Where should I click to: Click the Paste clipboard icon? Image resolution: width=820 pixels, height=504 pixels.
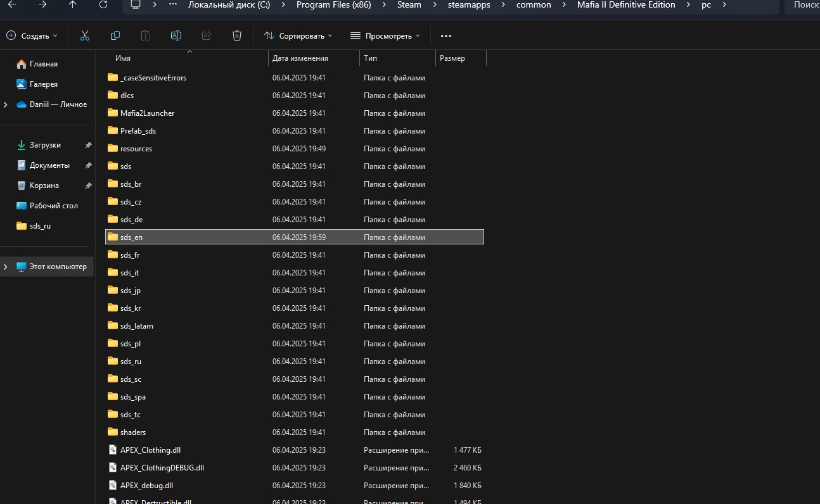coord(146,35)
